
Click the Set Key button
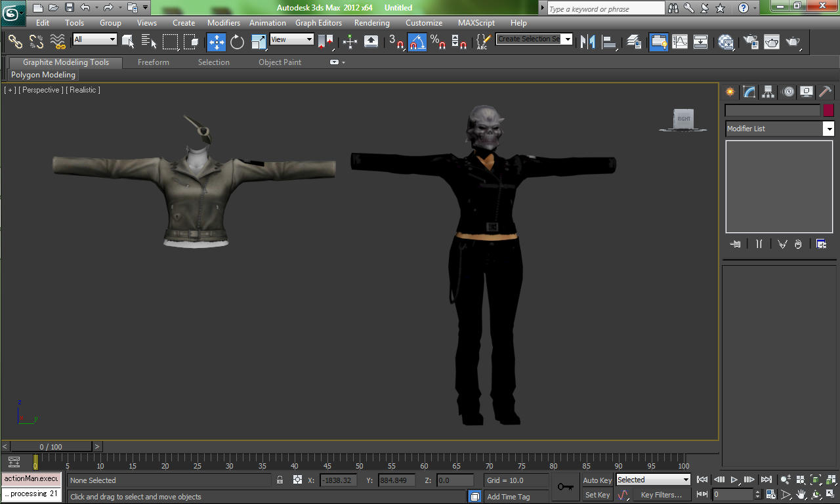[x=597, y=495]
